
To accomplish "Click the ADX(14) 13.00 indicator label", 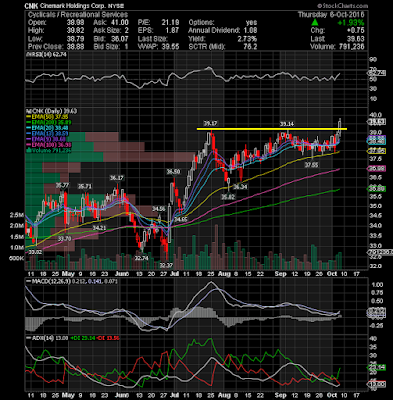I will [49, 338].
